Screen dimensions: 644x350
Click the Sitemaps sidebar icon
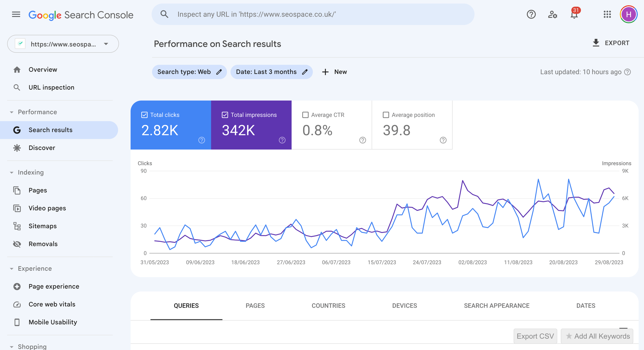(x=16, y=226)
